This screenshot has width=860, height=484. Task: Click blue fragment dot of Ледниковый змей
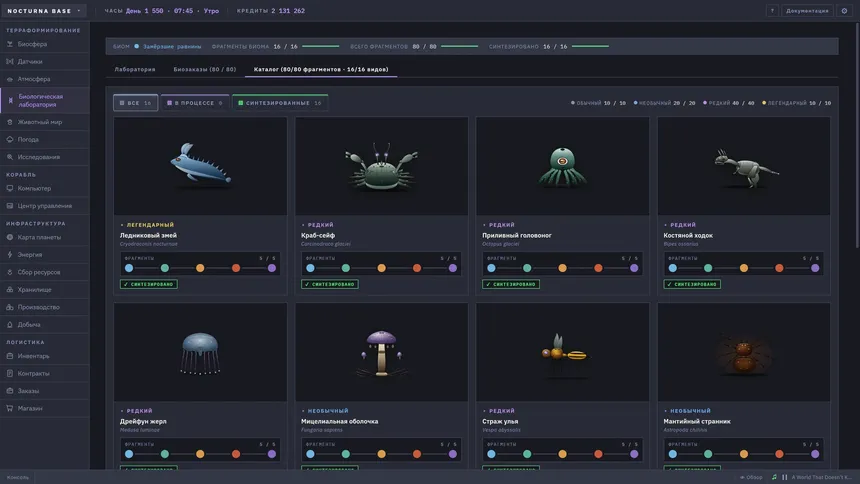(129, 268)
